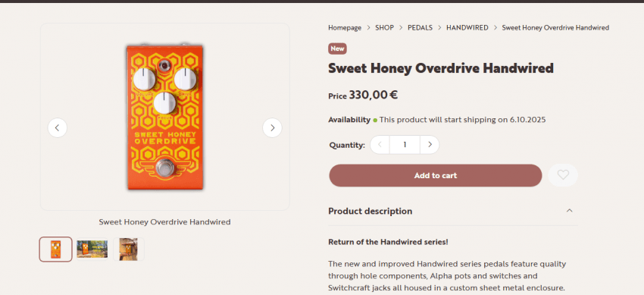This screenshot has width=644, height=295.
Task: Increase quantity with right chevron
Action: click(430, 145)
